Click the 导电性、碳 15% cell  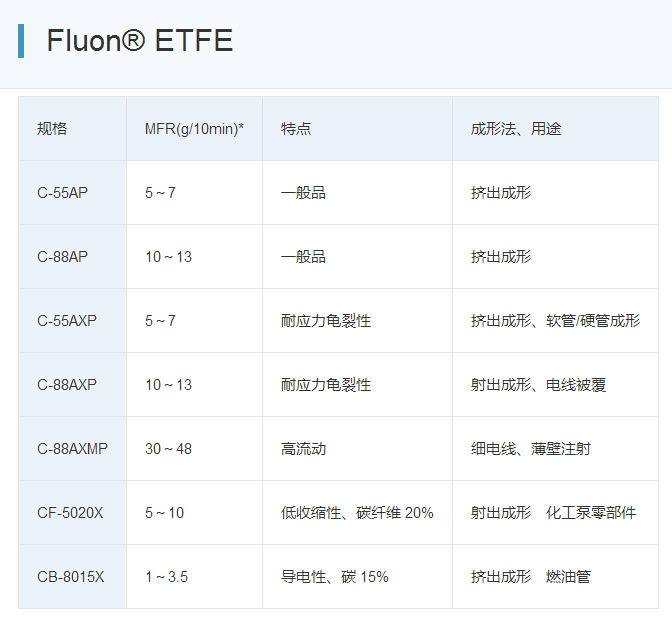(334, 577)
